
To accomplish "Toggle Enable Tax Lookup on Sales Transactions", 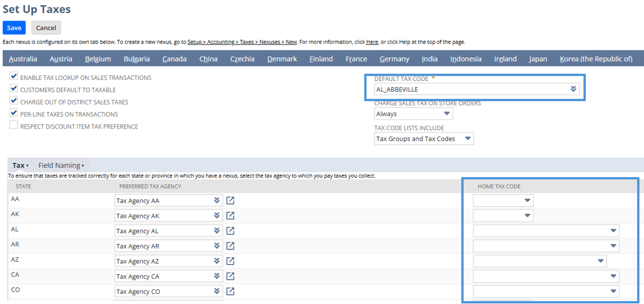I will 14,77.
